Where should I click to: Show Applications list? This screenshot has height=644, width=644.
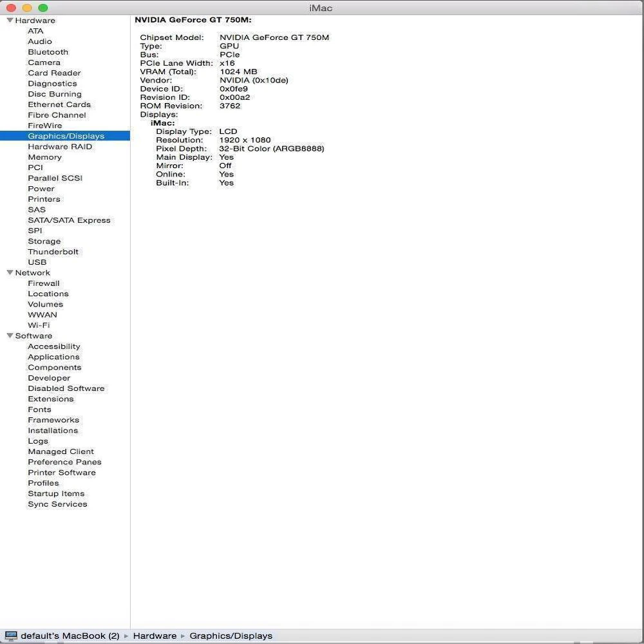(53, 357)
